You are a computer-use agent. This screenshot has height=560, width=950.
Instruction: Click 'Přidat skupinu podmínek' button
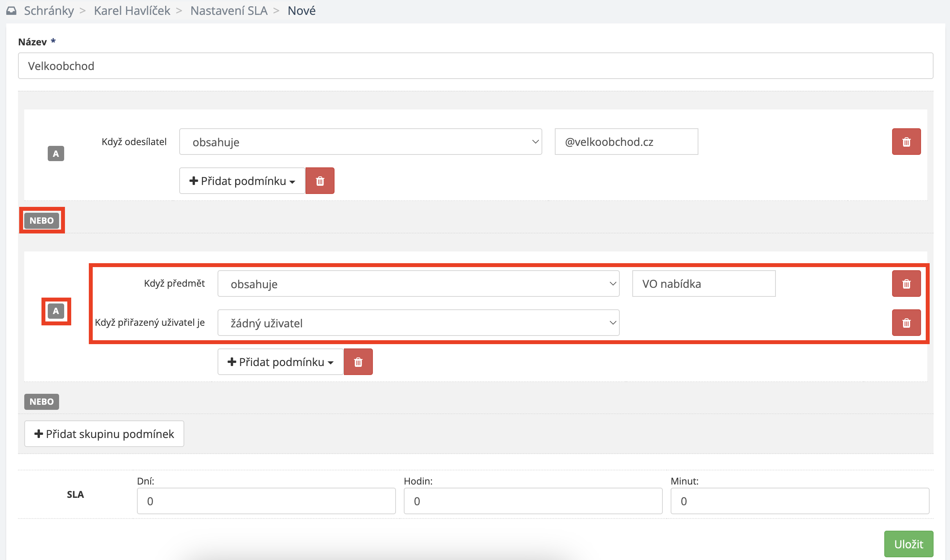click(104, 434)
